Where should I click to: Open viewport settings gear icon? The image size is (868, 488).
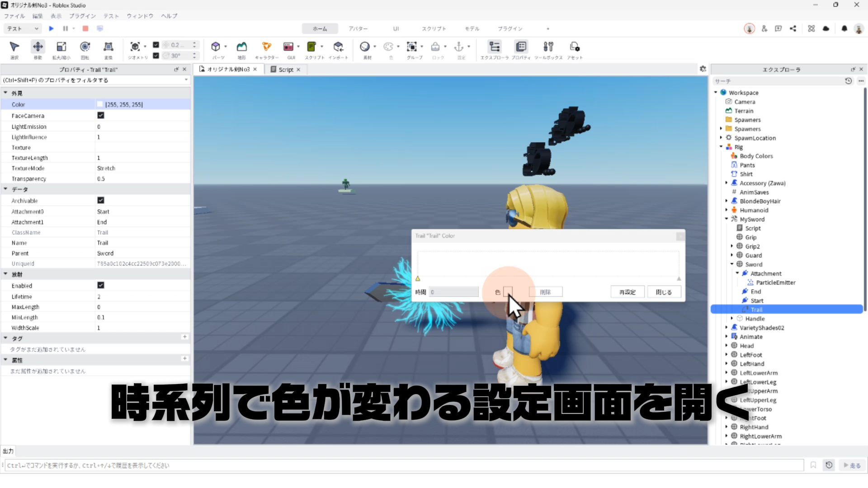[x=703, y=69]
